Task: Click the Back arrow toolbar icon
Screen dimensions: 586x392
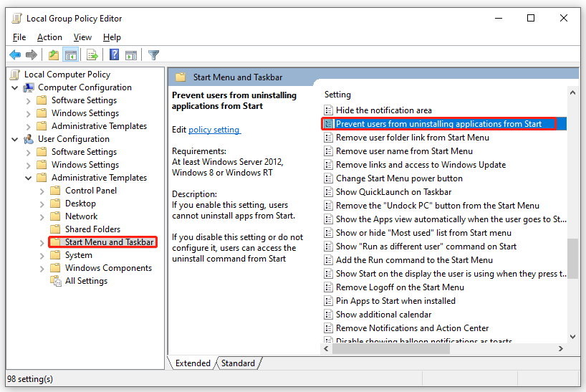Action: [15, 55]
